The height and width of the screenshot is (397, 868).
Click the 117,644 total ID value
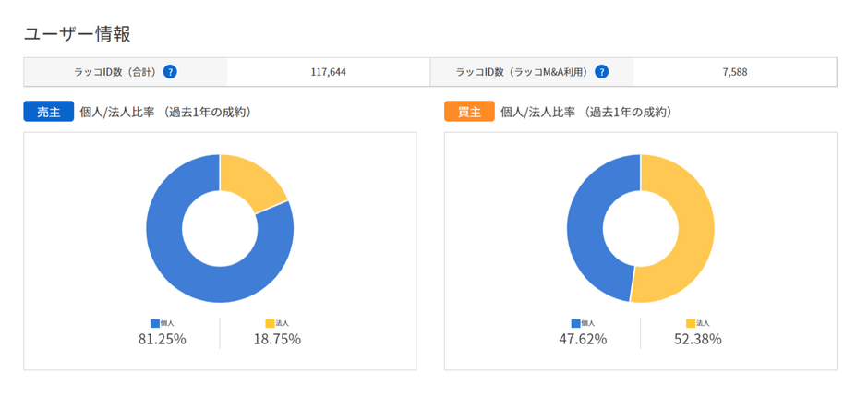click(328, 72)
